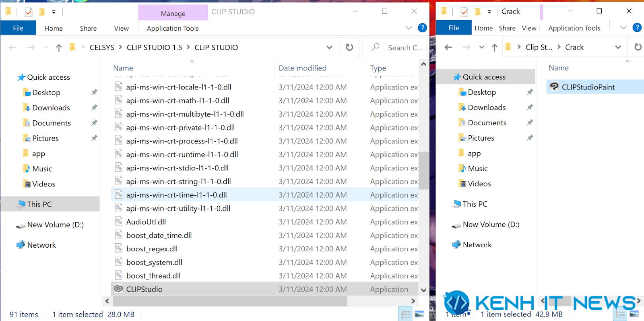Sort by Name column in CLIP STUDIO window
Viewport: 644px width, 321px height.
pyautogui.click(x=123, y=68)
